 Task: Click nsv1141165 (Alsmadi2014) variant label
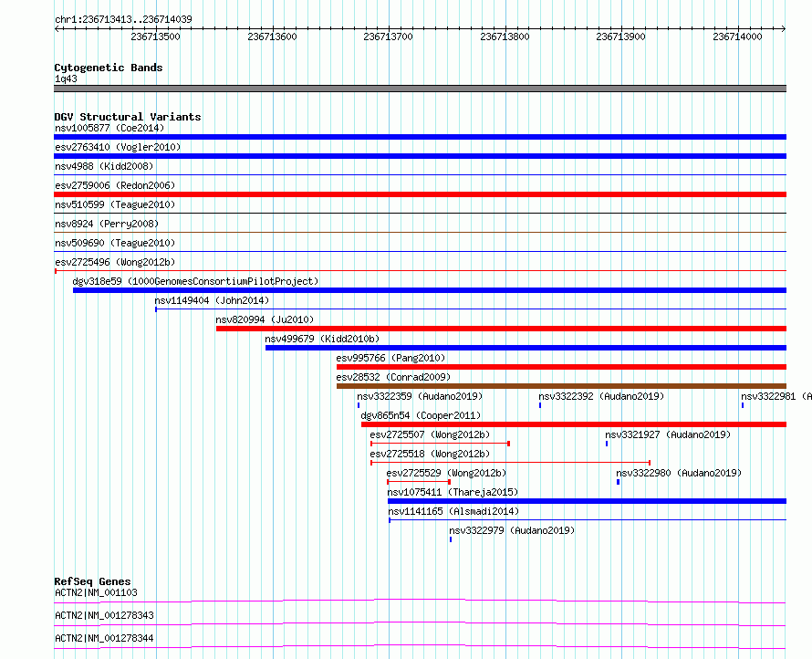pos(453,511)
